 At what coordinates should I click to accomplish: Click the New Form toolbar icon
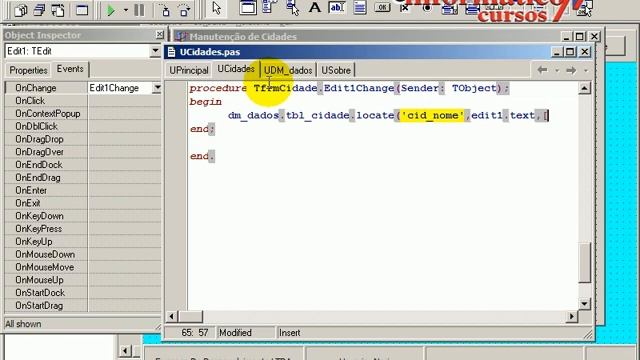(x=82, y=10)
